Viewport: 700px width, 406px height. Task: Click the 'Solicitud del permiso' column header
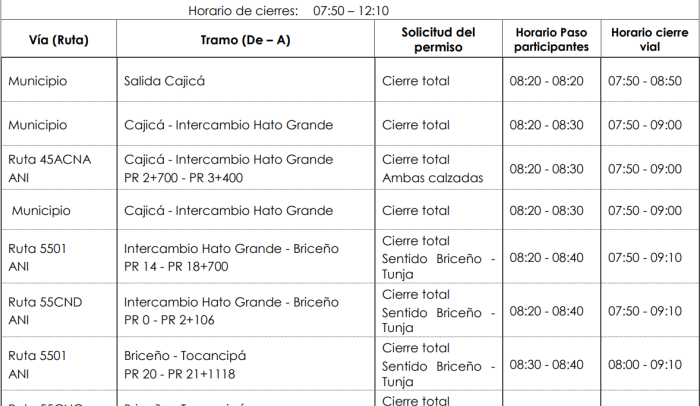pos(438,39)
